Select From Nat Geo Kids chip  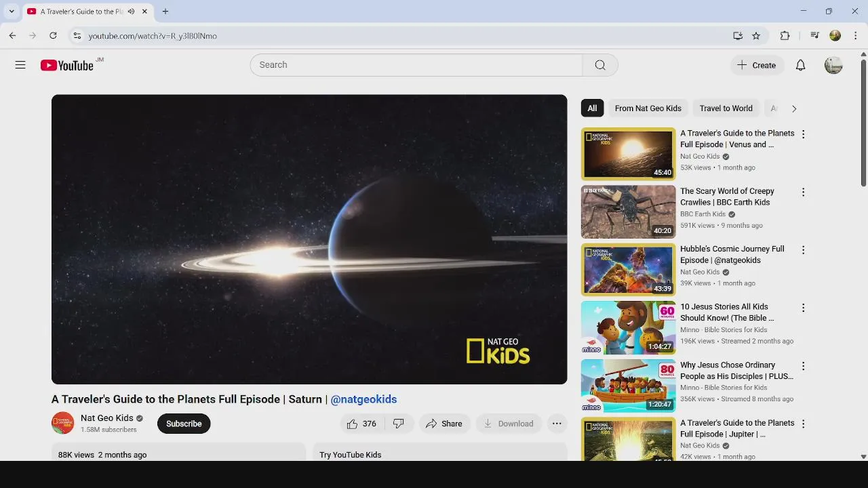(648, 108)
